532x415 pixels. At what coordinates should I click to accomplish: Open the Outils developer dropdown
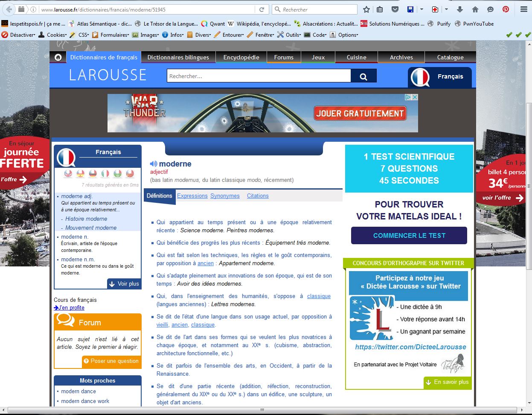point(289,35)
